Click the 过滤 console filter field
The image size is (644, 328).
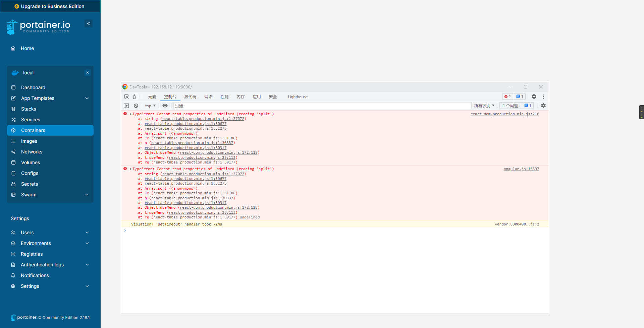click(x=179, y=106)
